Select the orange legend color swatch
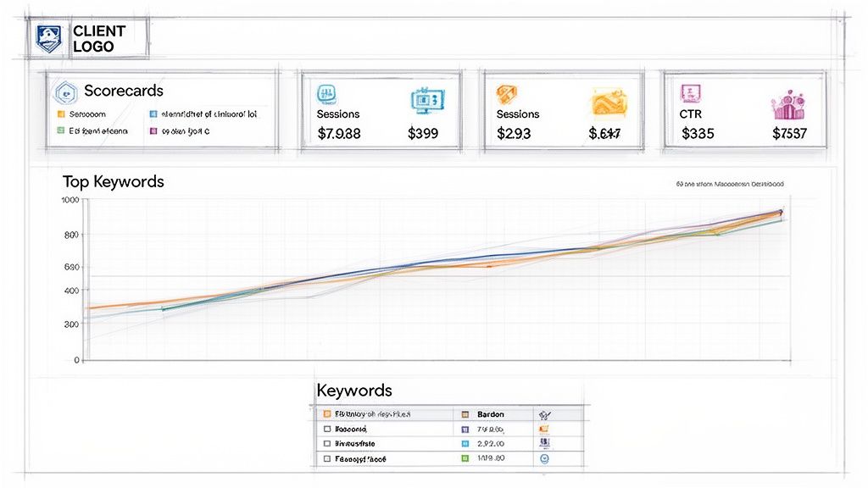Screen dimensions: 868x488 [x=59, y=112]
